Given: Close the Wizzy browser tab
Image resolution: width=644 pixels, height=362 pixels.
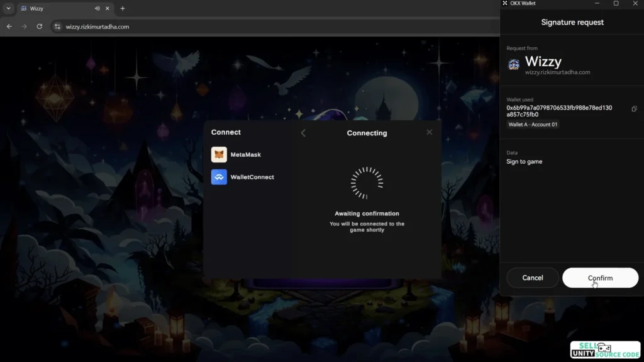Looking at the screenshot, I should [108, 9].
